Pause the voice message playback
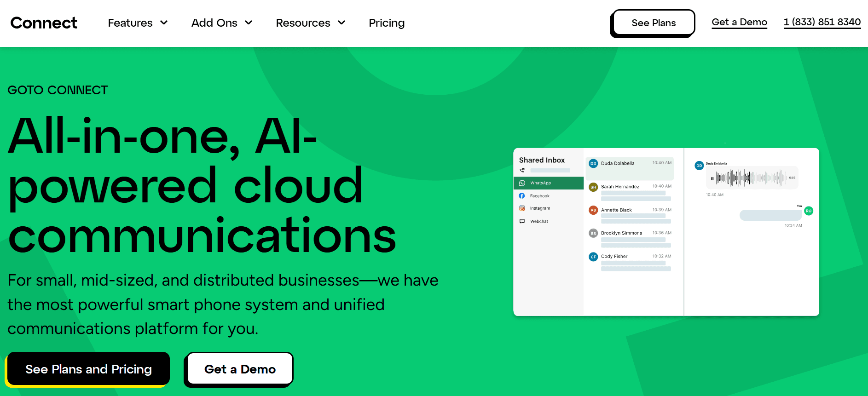868x396 pixels. pos(712,178)
